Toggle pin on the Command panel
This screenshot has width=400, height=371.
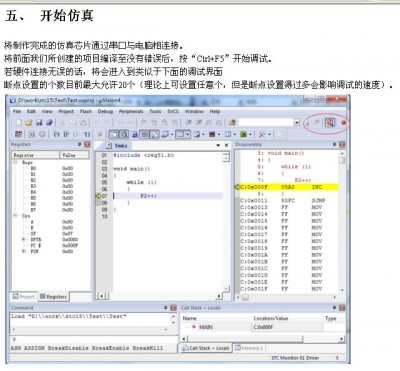(165, 308)
